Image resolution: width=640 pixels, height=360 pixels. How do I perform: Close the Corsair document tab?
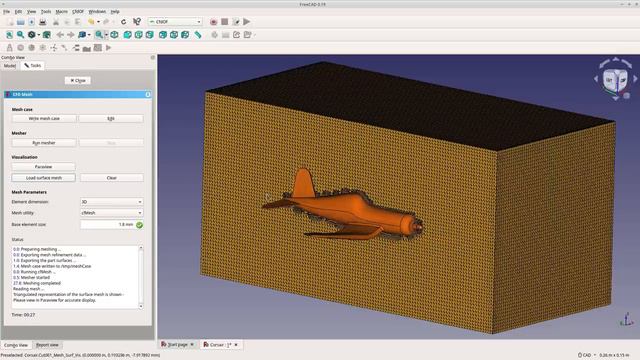pyautogui.click(x=236, y=345)
